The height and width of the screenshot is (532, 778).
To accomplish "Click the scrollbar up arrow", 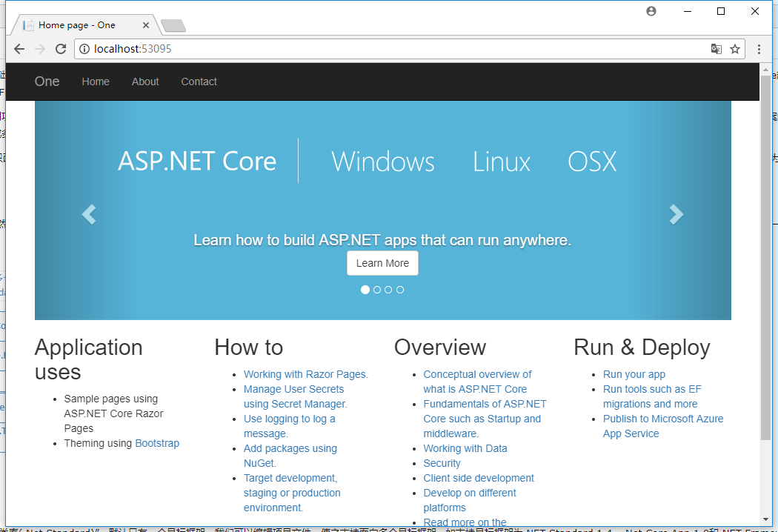I will [766, 69].
